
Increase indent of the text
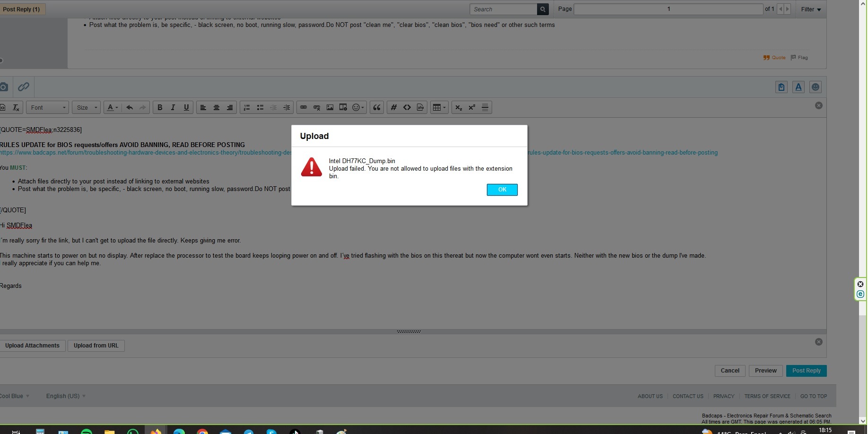286,108
